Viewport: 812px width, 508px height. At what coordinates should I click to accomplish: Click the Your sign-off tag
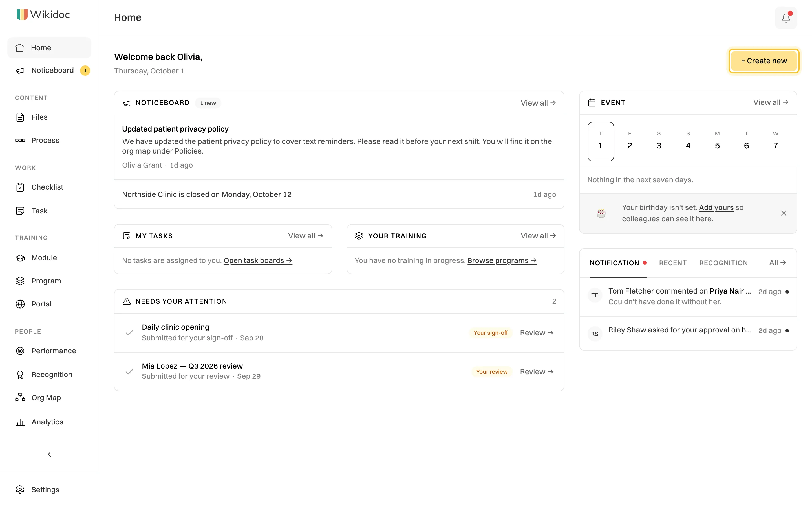491,333
